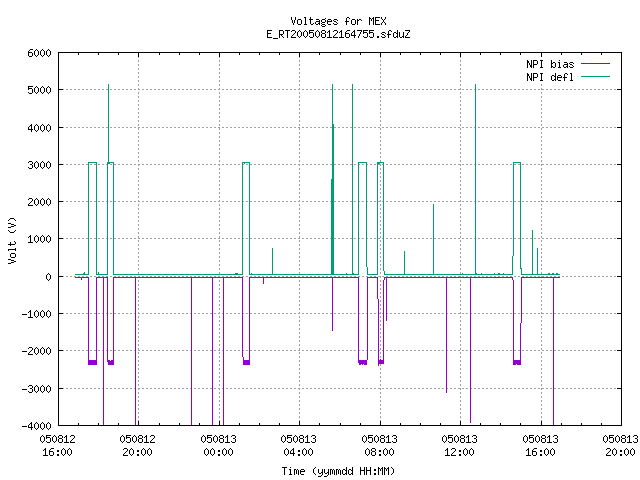This screenshot has width=640, height=480.
Task: Click the chart title 'Voltages for MEX'
Action: [338, 21]
